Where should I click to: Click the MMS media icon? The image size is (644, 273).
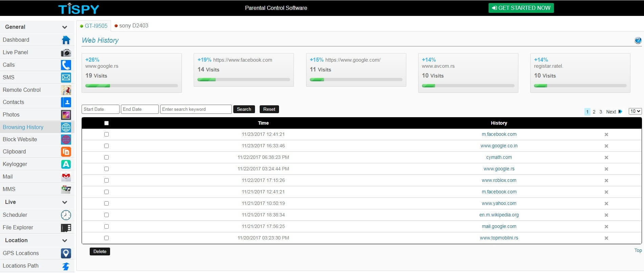(66, 189)
